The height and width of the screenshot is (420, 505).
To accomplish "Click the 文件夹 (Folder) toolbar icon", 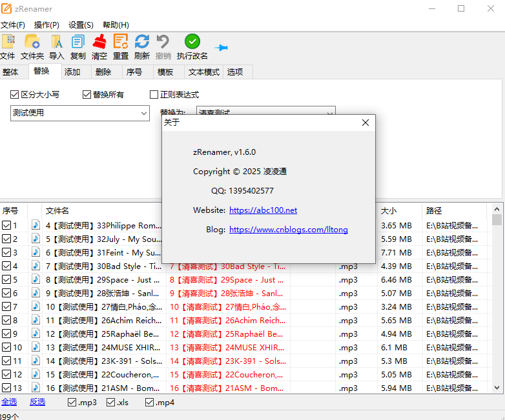I will tap(32, 42).
